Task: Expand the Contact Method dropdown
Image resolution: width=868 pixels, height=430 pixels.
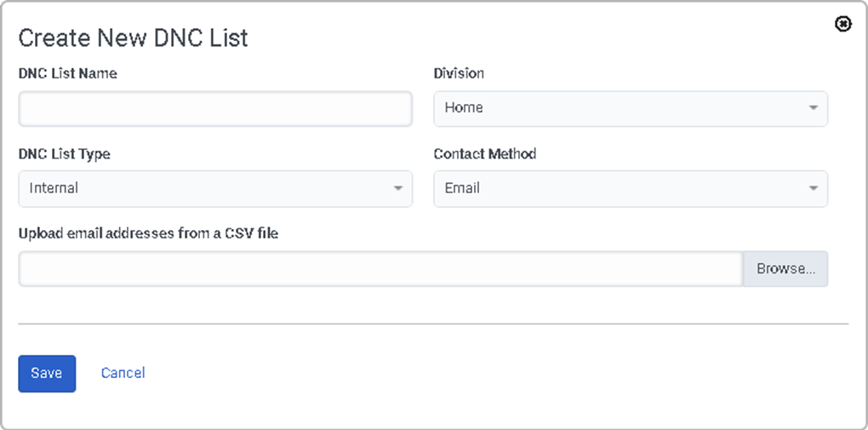Action: (631, 189)
